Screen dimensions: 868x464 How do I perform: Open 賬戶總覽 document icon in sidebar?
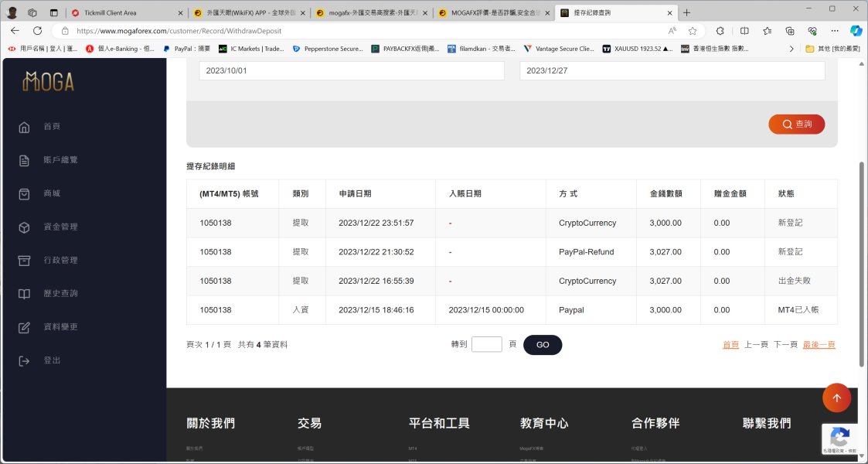click(24, 160)
